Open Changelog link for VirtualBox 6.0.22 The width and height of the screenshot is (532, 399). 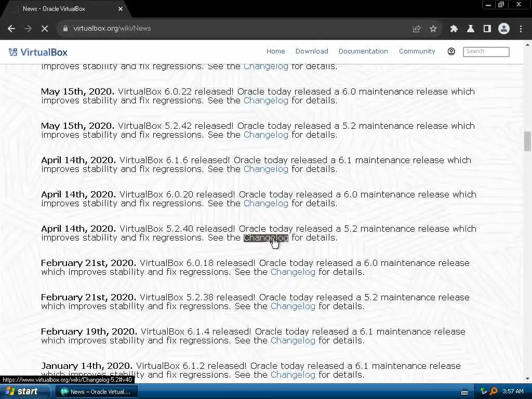pyautogui.click(x=265, y=101)
